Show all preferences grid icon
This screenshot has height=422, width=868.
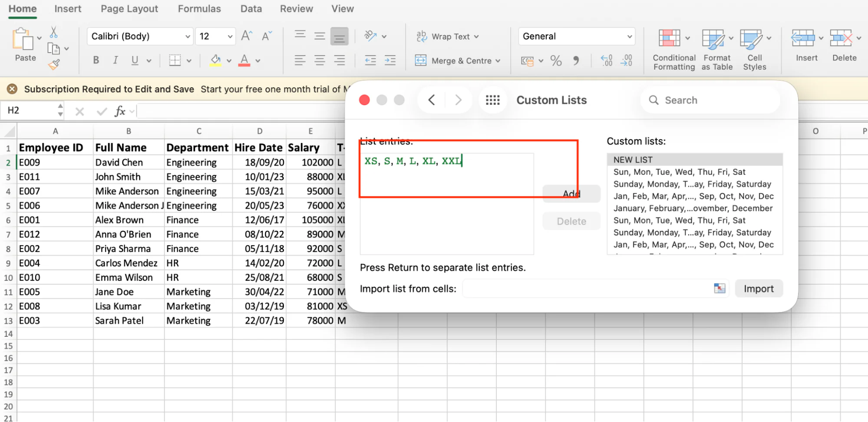point(492,100)
